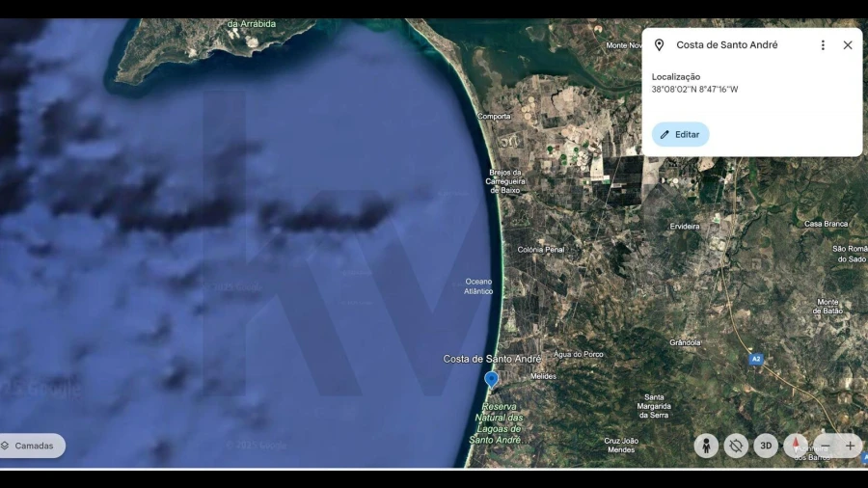Select the Ervideira map label
This screenshot has width=868, height=488.
685,227
